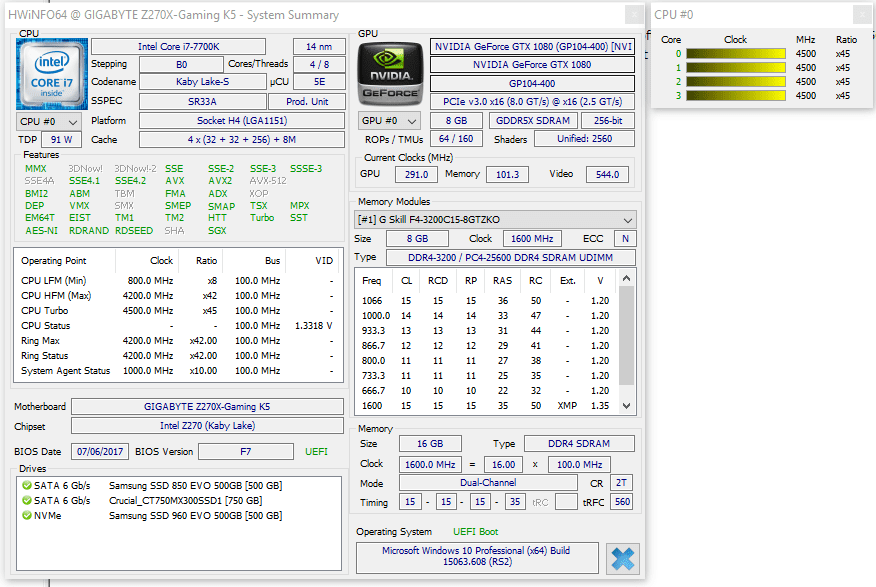Image resolution: width=876 pixels, height=587 pixels.
Task: Click the total memory size 16 GB field
Action: click(x=430, y=443)
